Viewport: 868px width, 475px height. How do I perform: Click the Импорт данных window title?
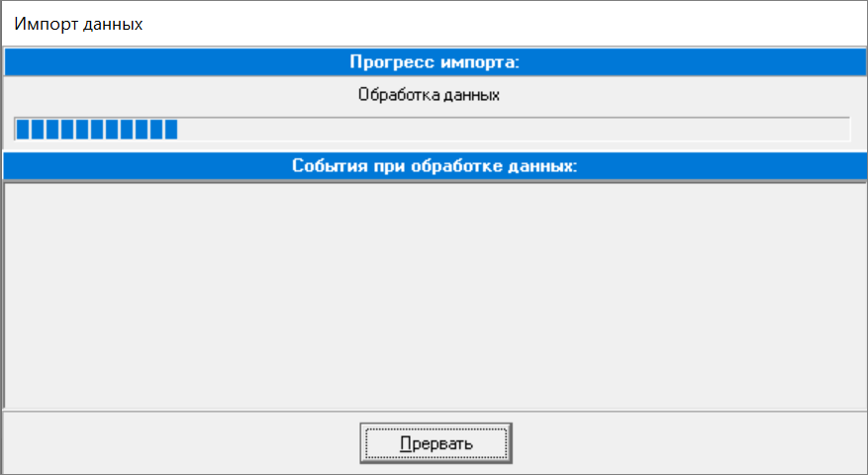pos(78,24)
